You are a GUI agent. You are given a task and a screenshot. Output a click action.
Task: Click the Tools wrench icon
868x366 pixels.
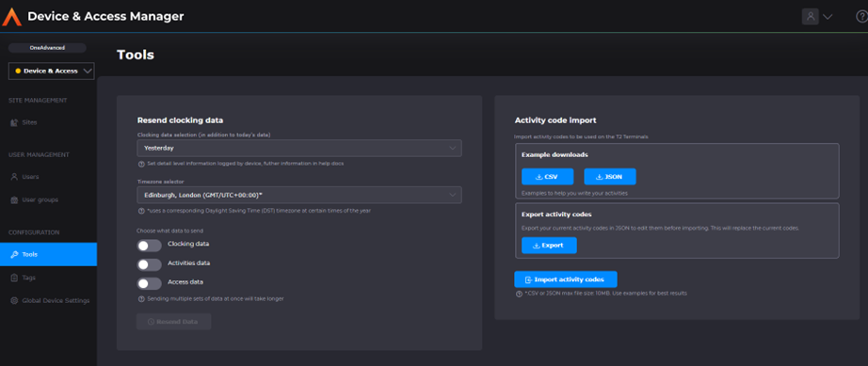point(14,254)
